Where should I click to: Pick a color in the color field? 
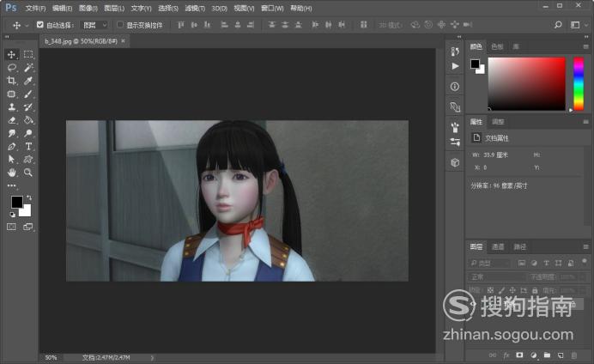[x=526, y=84]
